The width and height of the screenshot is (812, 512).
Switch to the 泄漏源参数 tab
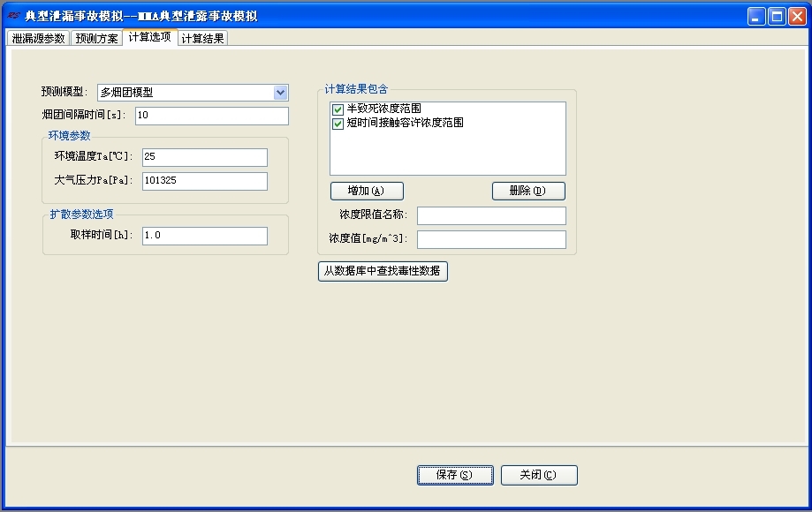tap(38, 38)
